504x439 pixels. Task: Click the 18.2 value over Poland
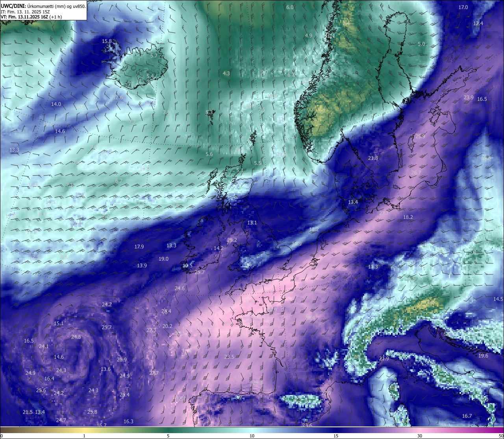pyautogui.click(x=408, y=217)
